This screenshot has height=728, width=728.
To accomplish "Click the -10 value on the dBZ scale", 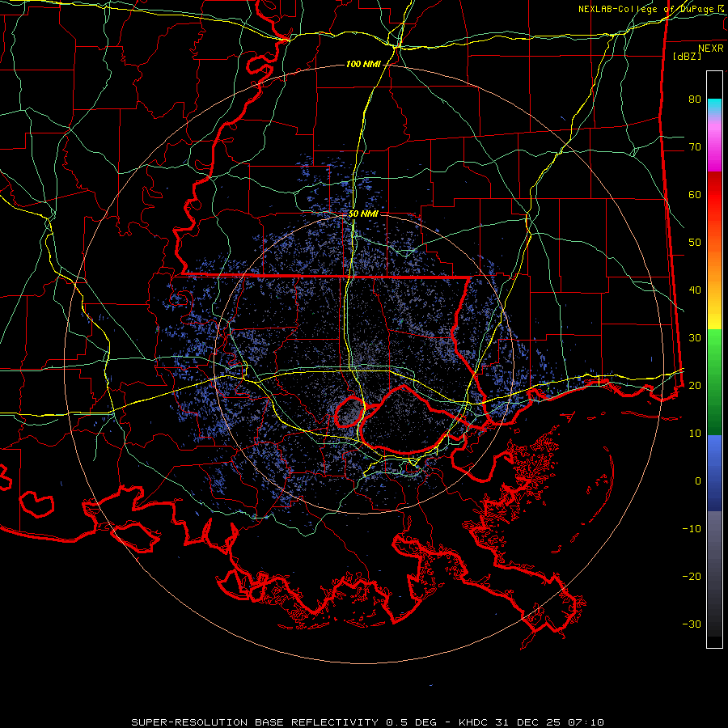I will (692, 528).
